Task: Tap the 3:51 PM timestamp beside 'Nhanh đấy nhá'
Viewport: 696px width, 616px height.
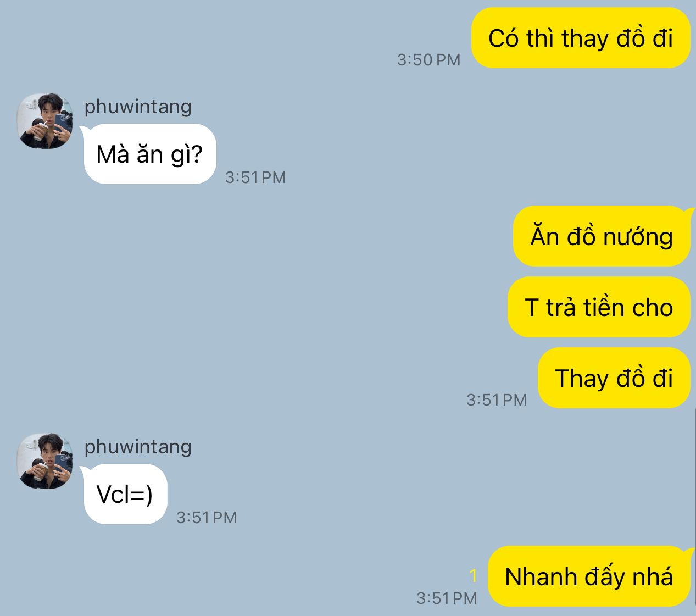Action: click(447, 598)
